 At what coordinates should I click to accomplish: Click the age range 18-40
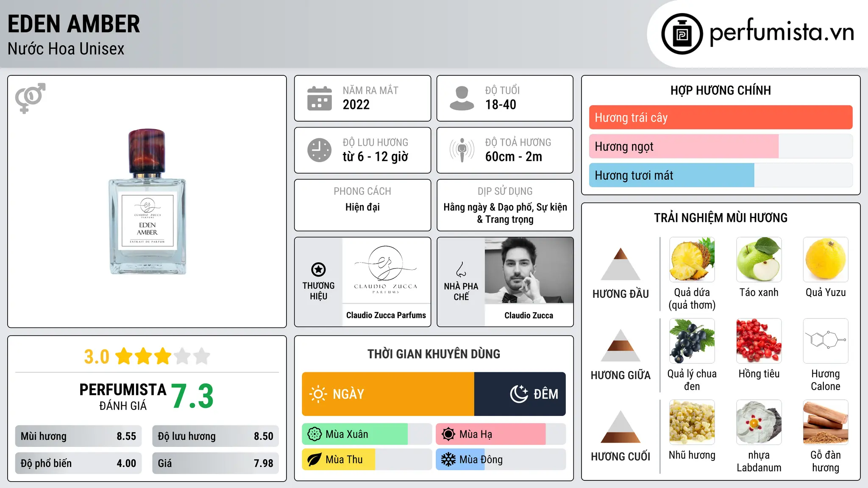click(x=501, y=105)
